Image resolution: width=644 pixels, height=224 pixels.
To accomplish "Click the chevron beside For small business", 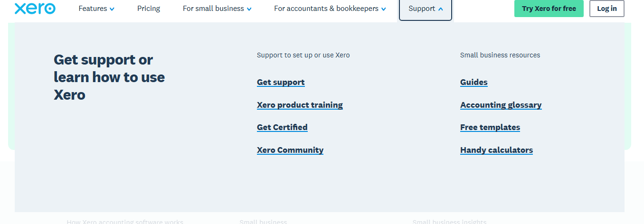I will [249, 9].
